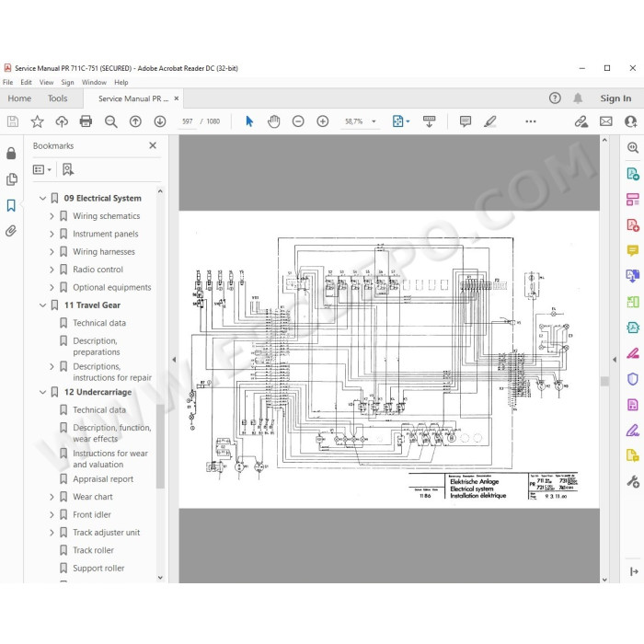Open the Attachments paperclip panel
The image size is (644, 644).
pos(11,231)
